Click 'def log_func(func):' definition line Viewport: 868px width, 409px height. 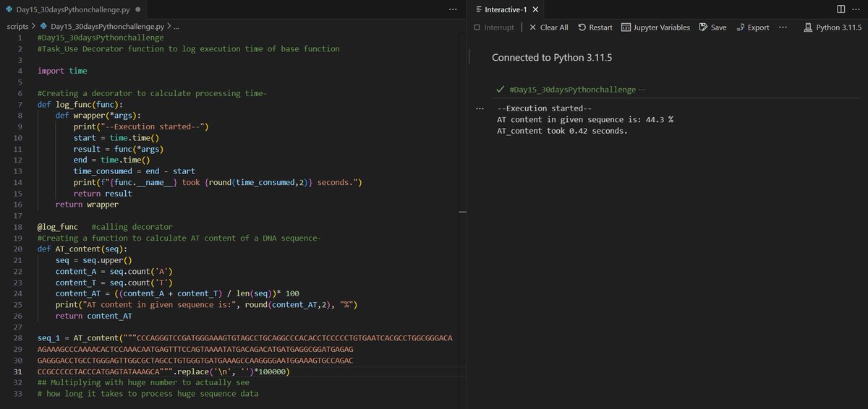tap(80, 104)
